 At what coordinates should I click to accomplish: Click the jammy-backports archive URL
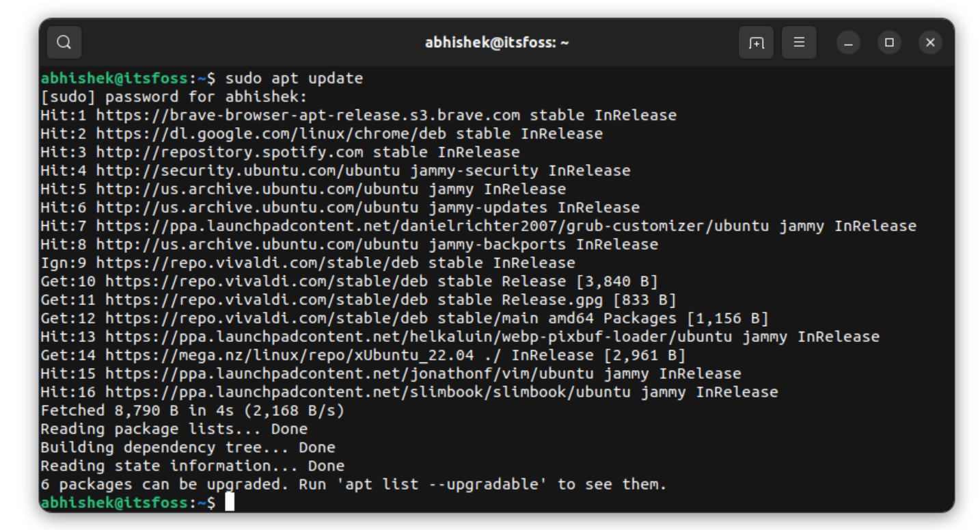tap(257, 244)
